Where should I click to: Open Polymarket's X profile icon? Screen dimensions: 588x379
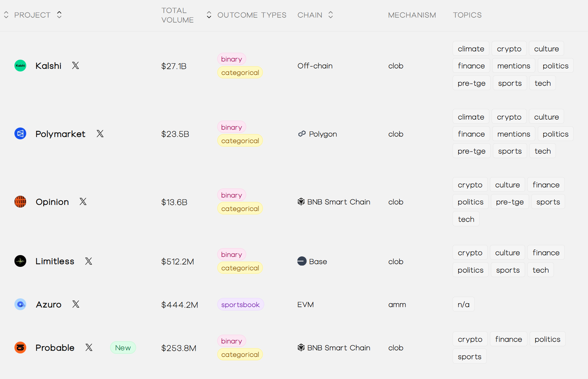click(x=100, y=134)
